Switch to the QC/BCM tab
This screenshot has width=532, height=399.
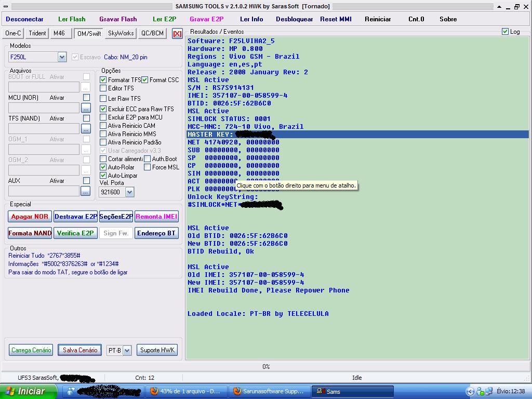(152, 33)
